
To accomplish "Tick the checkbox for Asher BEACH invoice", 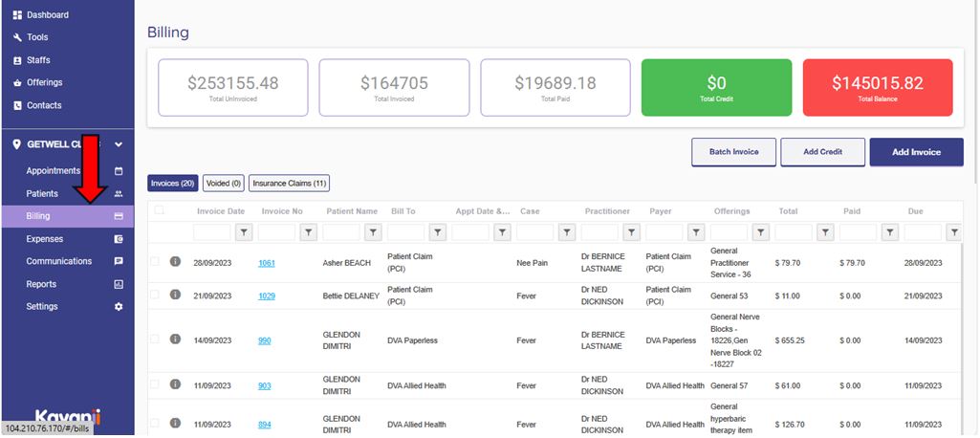I will click(155, 262).
